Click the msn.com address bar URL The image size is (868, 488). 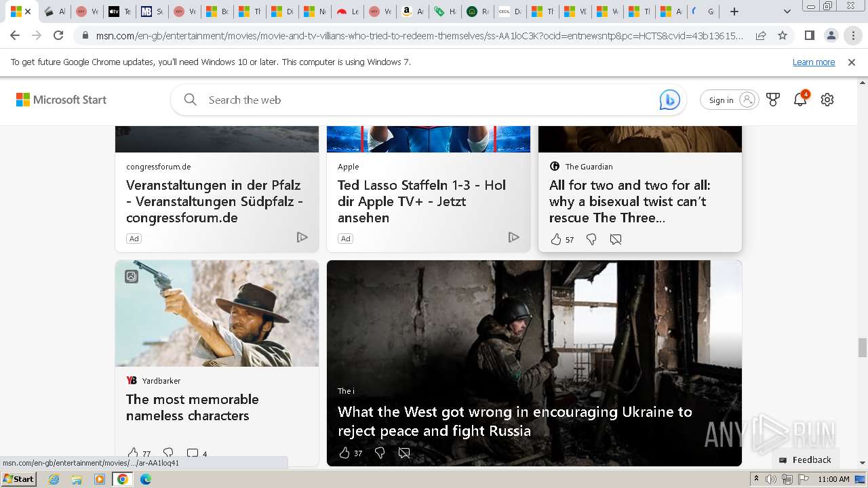pos(420,35)
